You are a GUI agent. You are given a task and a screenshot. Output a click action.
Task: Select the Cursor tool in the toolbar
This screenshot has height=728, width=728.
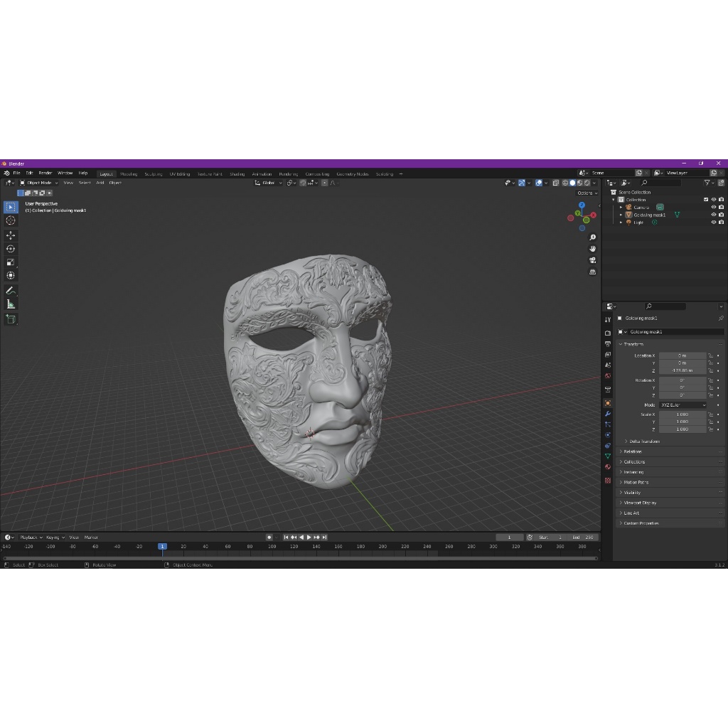(11, 220)
